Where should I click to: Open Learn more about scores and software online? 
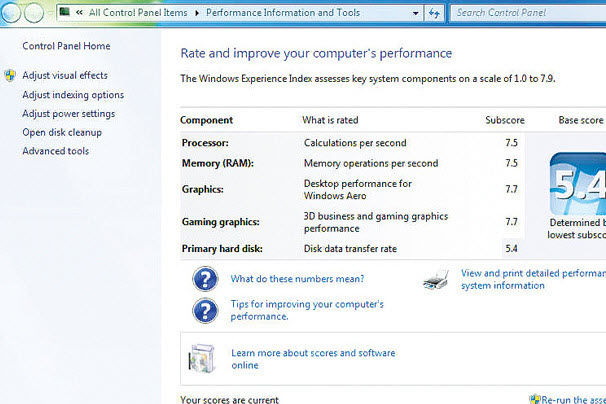point(313,359)
